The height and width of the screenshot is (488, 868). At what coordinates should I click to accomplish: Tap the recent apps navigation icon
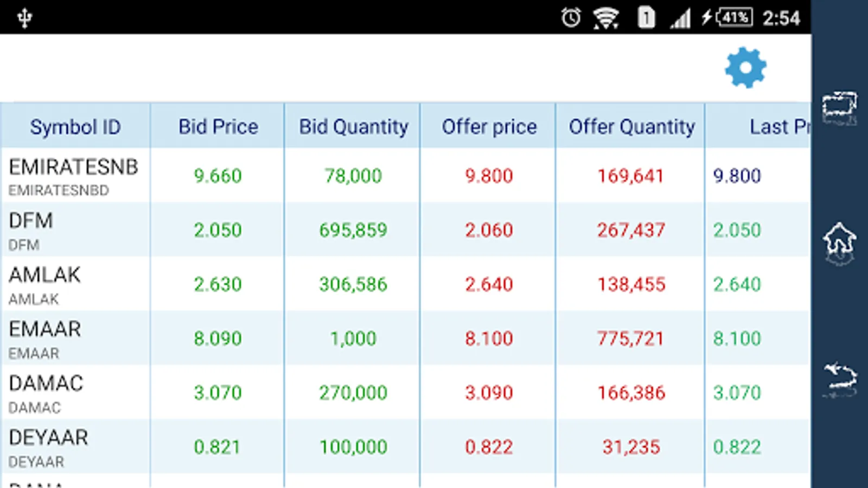click(839, 108)
